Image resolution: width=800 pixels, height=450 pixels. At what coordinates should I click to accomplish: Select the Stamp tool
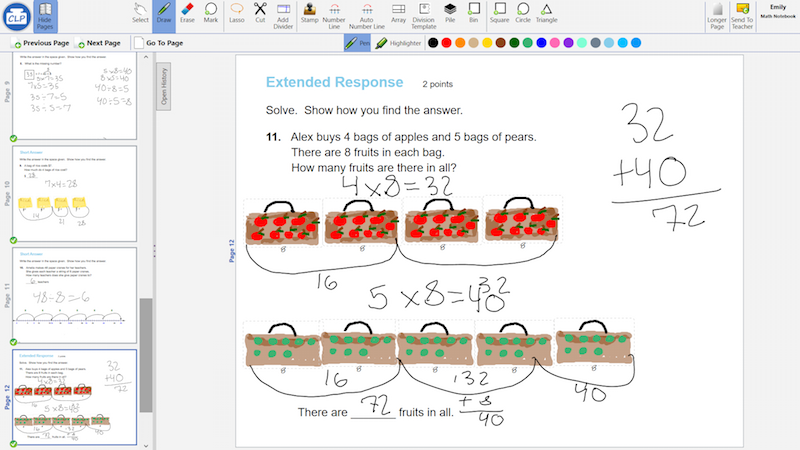(309, 13)
